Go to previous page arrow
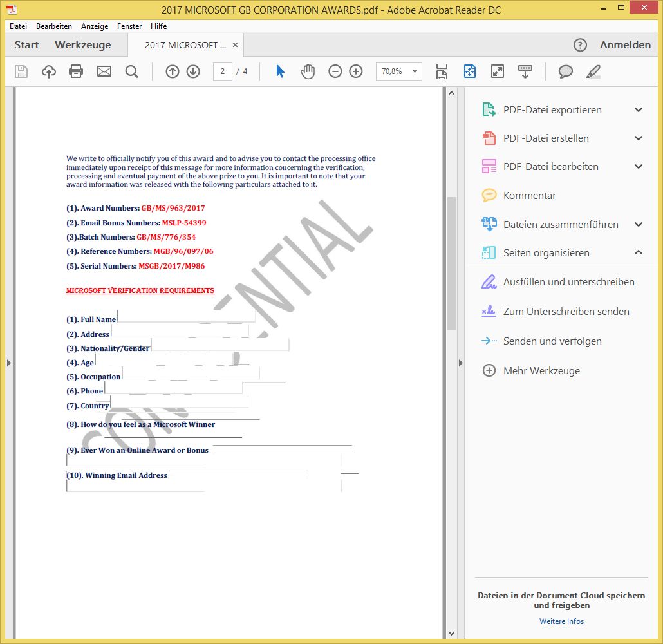663x644 pixels. (x=172, y=71)
